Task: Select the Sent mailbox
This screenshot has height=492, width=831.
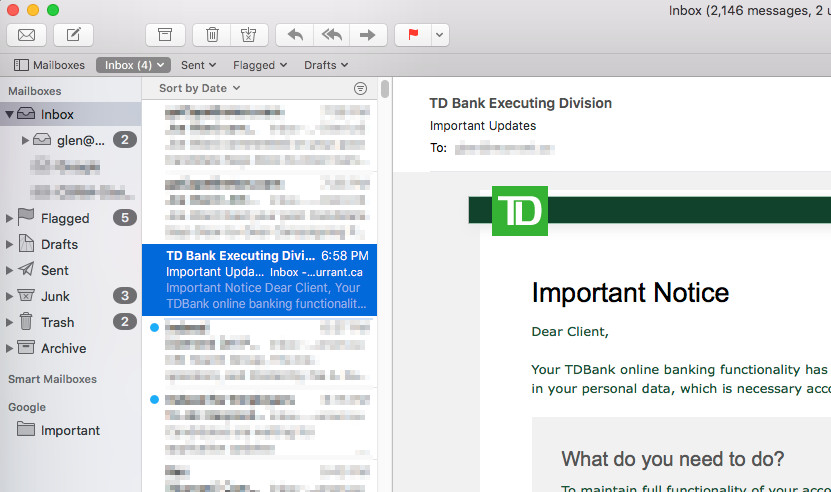Action: (70, 270)
